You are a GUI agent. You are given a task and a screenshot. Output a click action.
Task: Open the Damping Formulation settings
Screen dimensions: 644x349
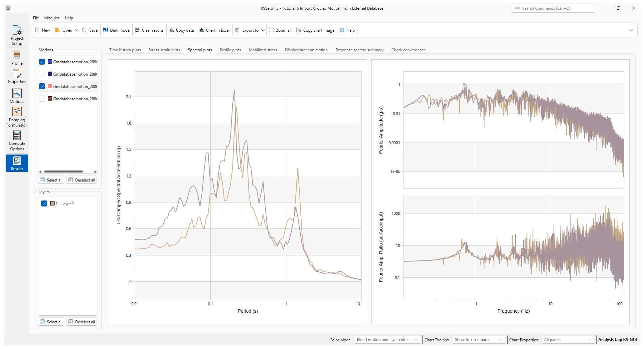[x=17, y=116]
